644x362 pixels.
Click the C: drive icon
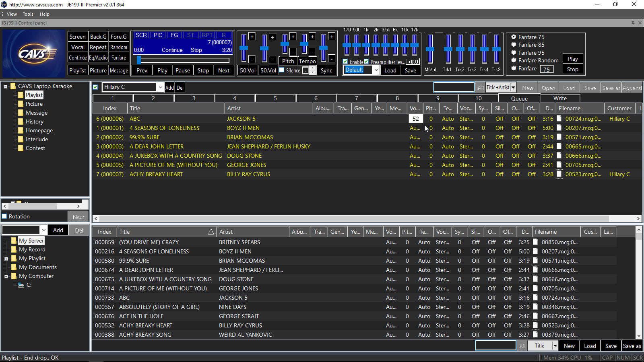point(21,285)
